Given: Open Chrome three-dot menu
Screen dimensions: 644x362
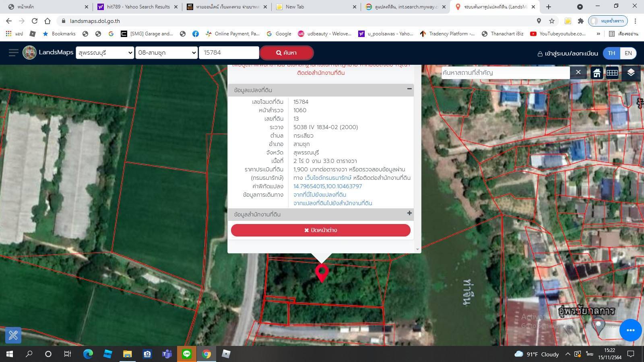Looking at the screenshot, I should (x=635, y=21).
